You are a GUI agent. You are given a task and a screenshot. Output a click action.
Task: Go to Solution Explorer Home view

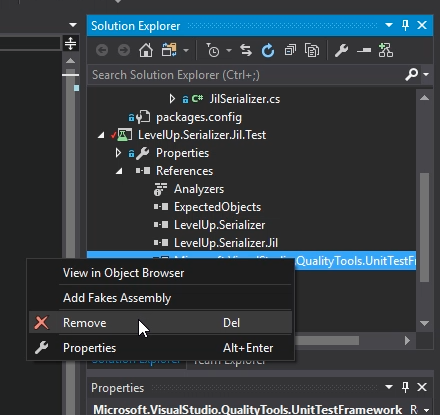(x=146, y=51)
